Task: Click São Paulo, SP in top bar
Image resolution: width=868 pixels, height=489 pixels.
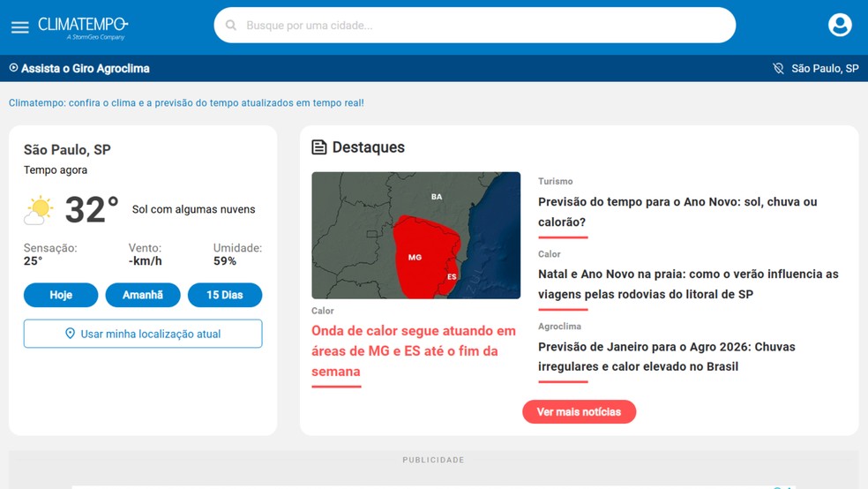Action: [825, 69]
